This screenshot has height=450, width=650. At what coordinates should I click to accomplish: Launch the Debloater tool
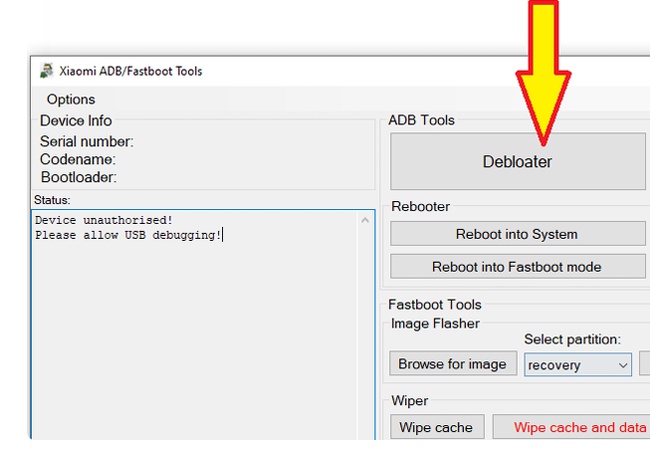pyautogui.click(x=517, y=161)
